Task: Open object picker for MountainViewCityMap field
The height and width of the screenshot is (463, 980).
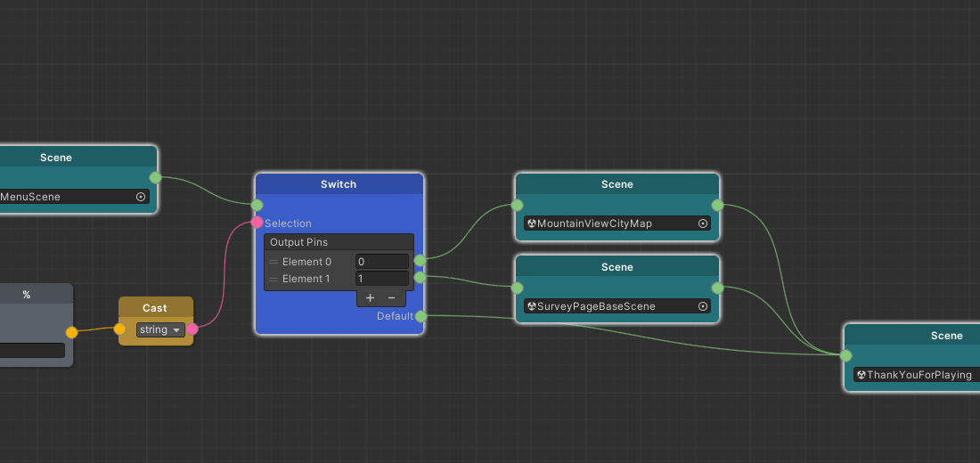Action: coord(703,223)
